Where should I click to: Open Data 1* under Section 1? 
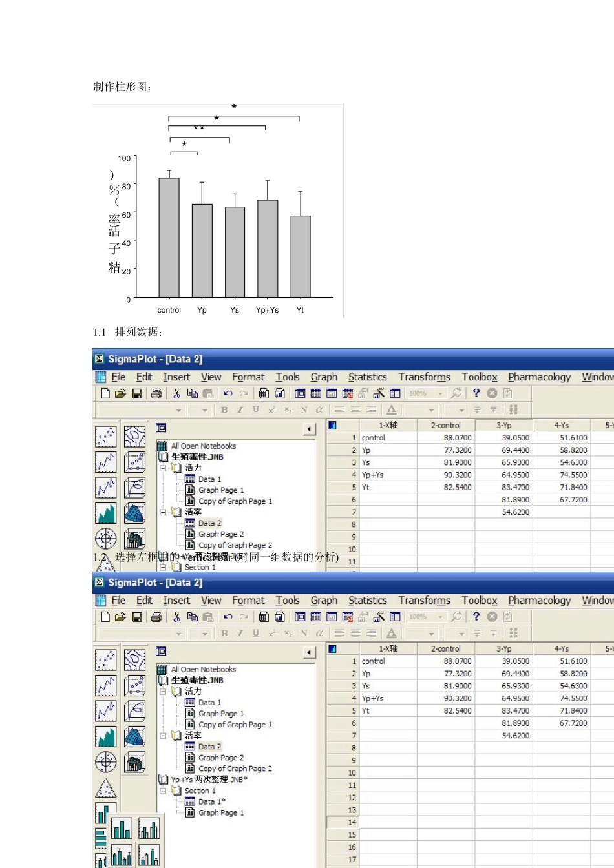pos(211,801)
